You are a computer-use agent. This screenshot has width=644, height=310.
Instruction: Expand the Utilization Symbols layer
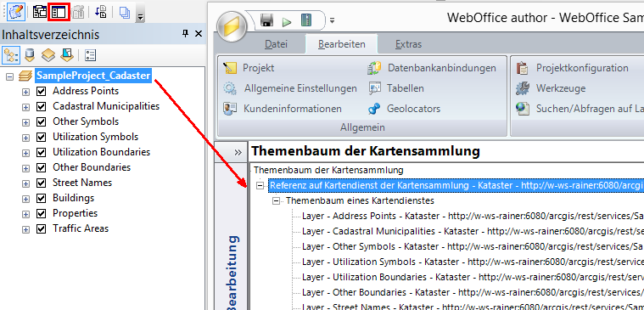(25, 138)
